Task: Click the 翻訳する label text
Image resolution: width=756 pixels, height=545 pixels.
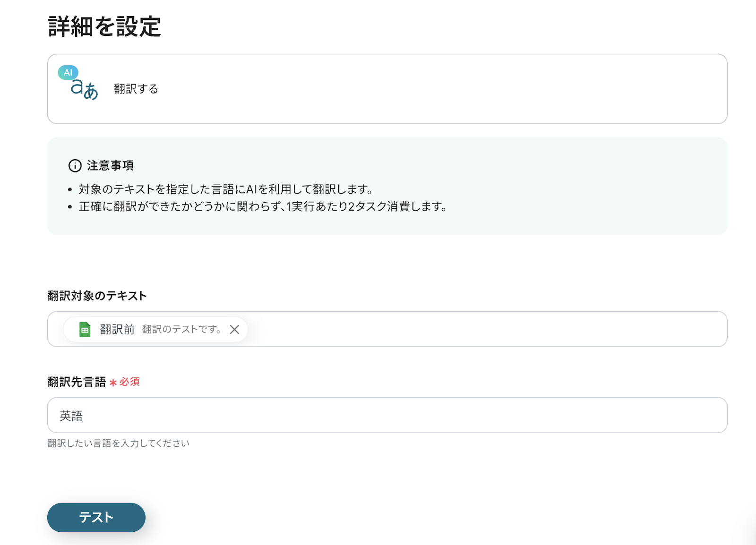Action: click(x=136, y=89)
